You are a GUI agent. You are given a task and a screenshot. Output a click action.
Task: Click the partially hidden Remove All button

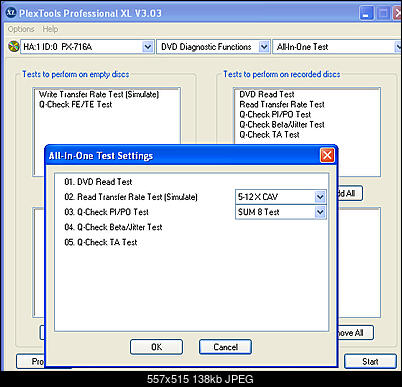(355, 333)
